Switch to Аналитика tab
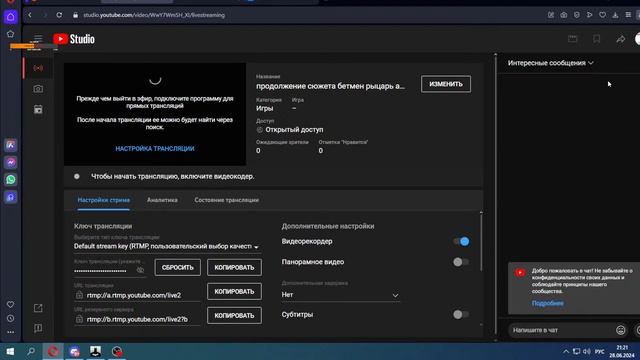 [x=162, y=200]
